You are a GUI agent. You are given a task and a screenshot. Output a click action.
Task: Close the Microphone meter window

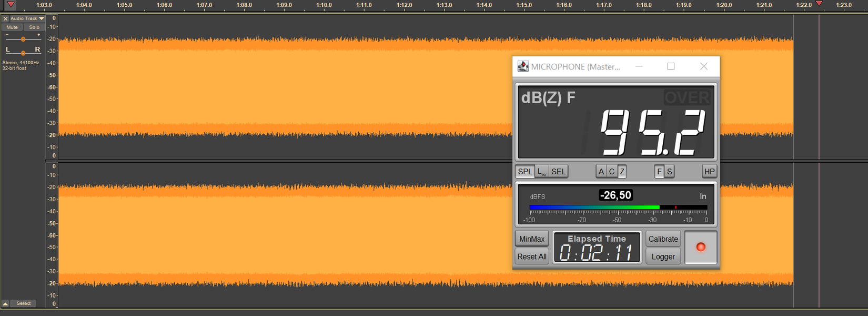704,66
